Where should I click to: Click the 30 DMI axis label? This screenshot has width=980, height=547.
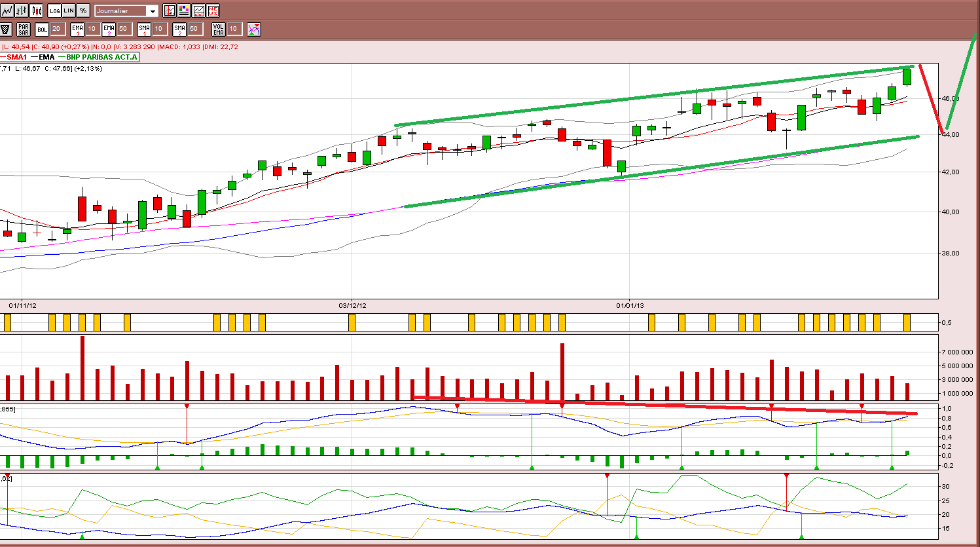pyautogui.click(x=945, y=487)
